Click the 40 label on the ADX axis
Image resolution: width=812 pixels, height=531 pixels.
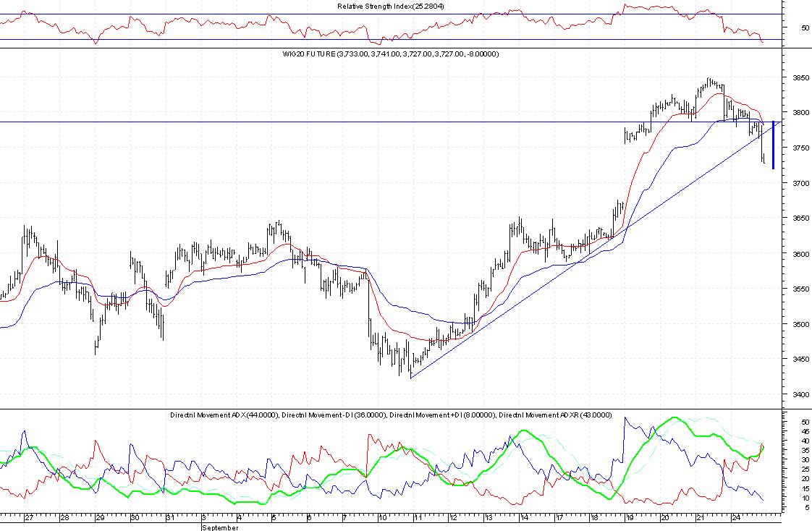click(805, 441)
